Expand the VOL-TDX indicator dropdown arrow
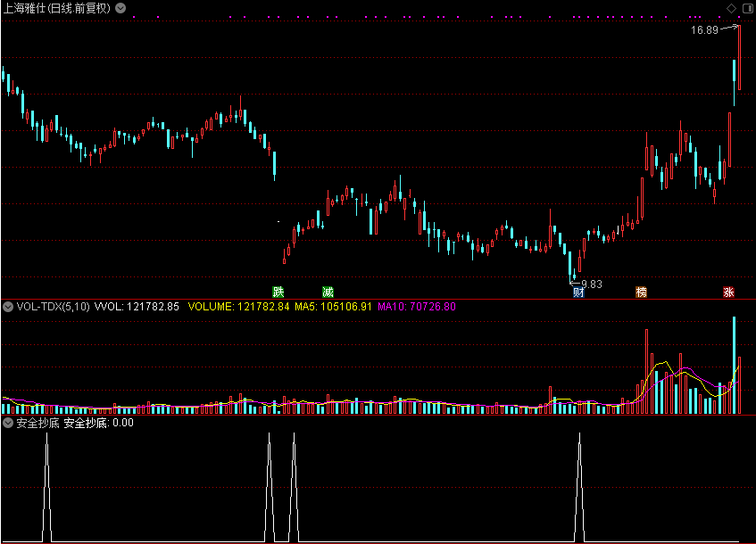Image resolution: width=756 pixels, height=544 pixels. [x=8, y=307]
